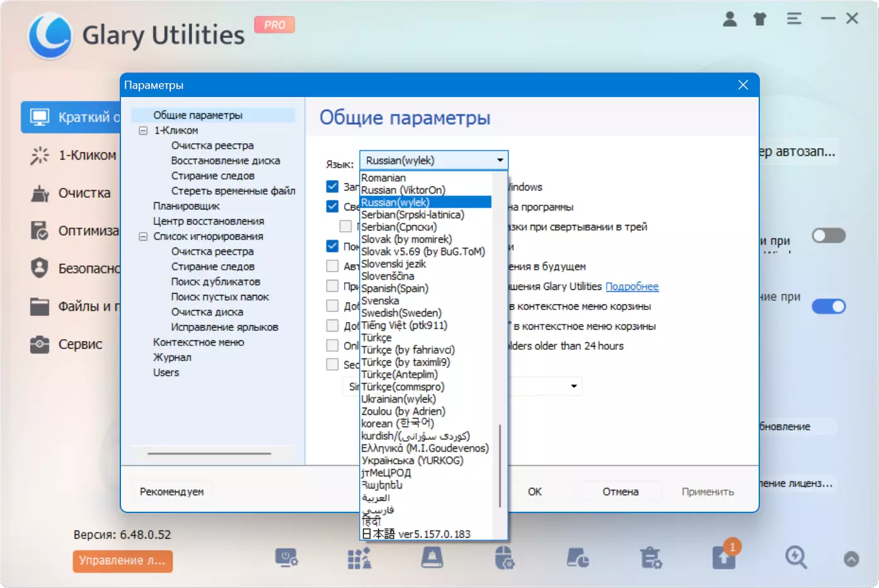879x588 pixels.
Task: Click the Рекомендуем button
Action: 172,492
